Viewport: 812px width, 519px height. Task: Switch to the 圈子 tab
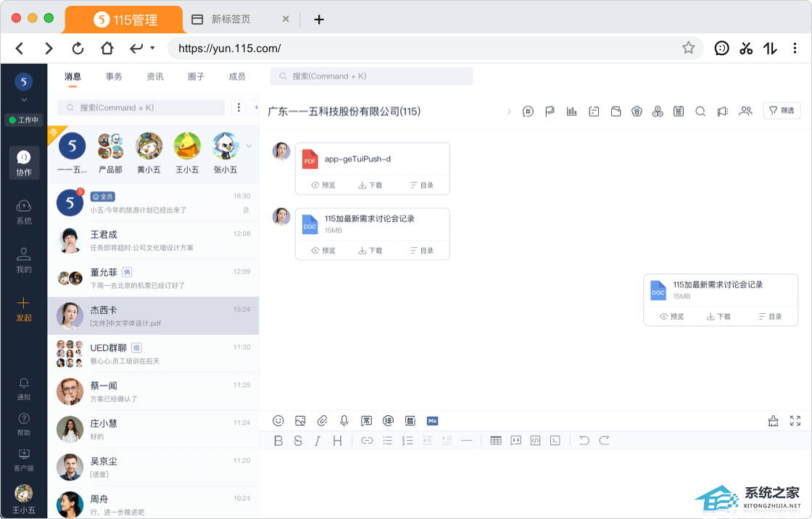click(196, 77)
